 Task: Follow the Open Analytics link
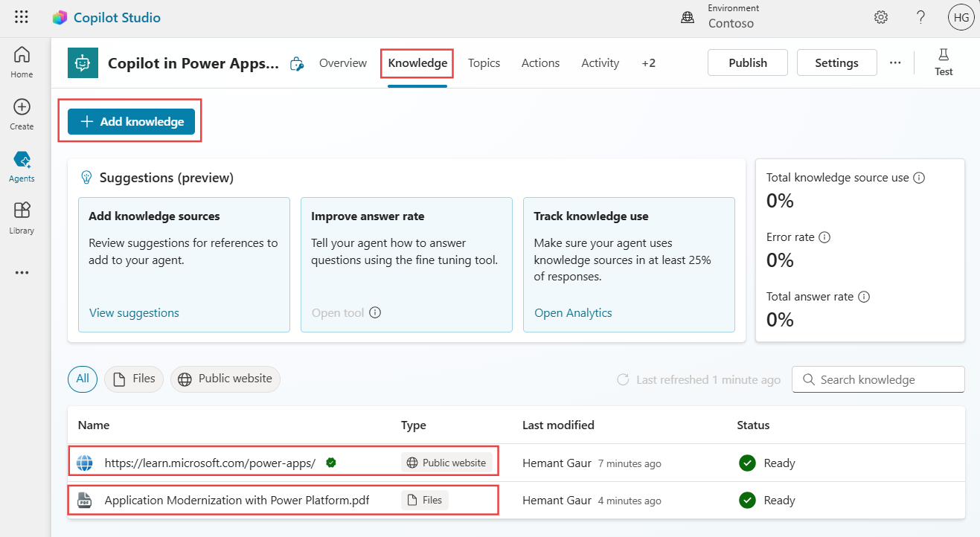tap(573, 312)
